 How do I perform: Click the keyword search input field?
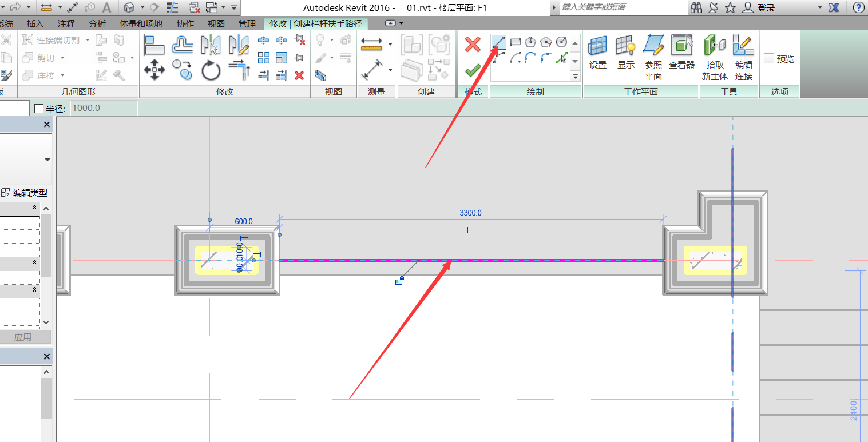point(623,7)
